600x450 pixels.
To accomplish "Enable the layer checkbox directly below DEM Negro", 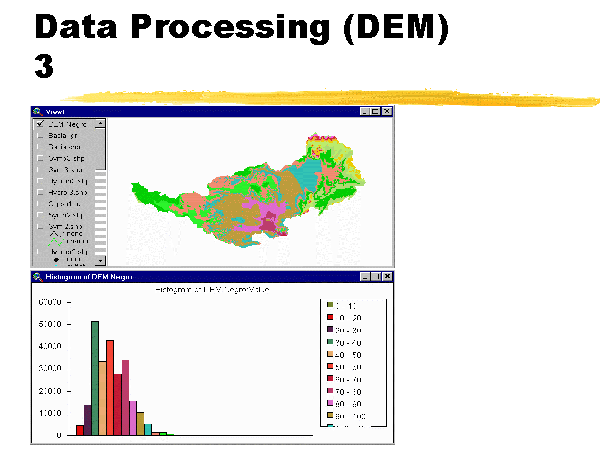I will point(40,135).
